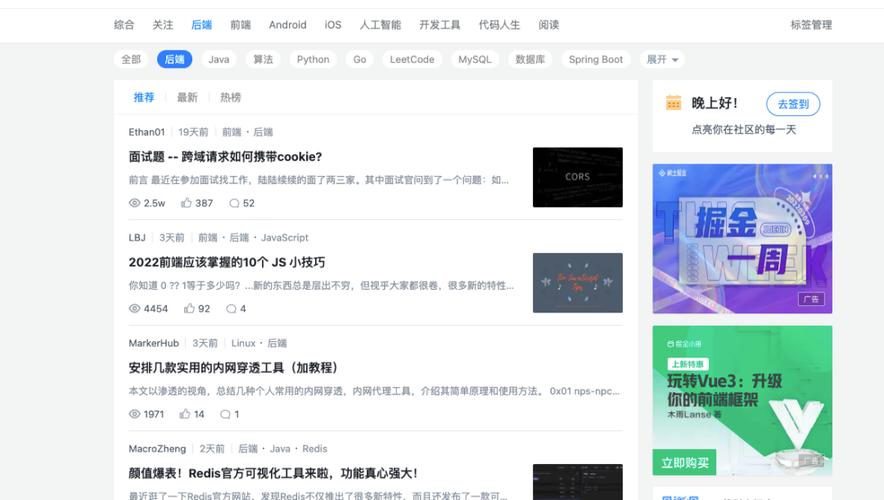Open author Ethan01 profile
Viewport: 884px width, 500px height.
(x=147, y=132)
